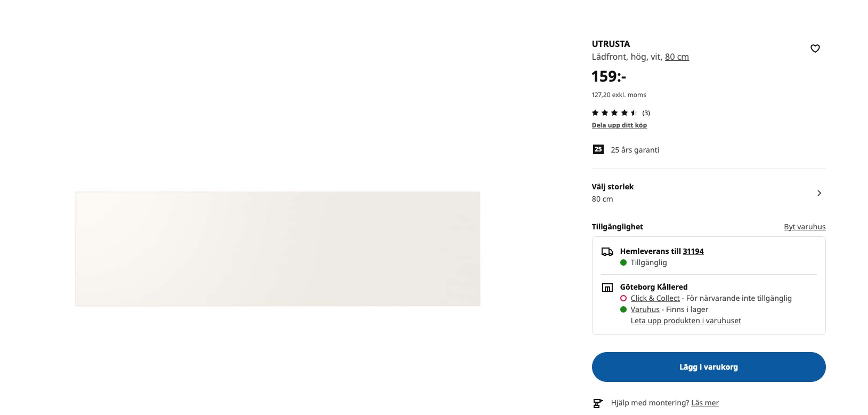Click Leta upp produkten i varuhuset

[685, 321]
